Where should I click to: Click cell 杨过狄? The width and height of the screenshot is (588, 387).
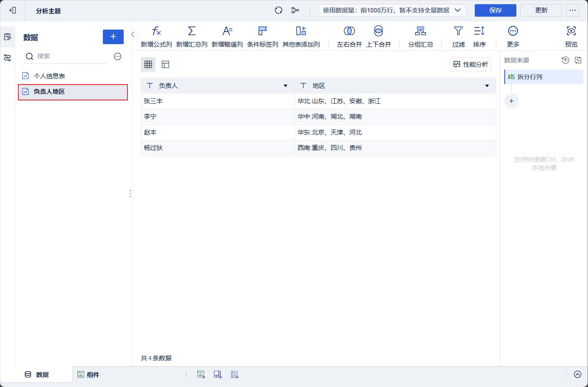click(x=218, y=148)
